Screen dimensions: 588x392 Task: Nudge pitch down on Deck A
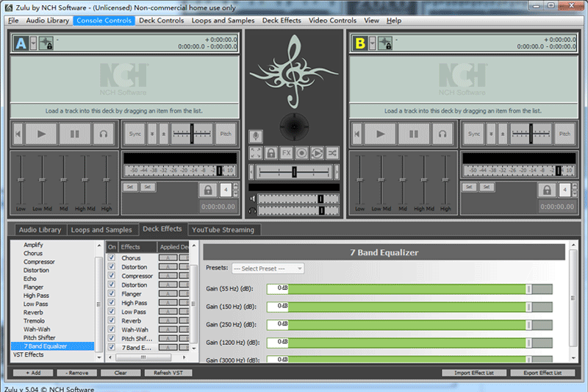(152, 134)
